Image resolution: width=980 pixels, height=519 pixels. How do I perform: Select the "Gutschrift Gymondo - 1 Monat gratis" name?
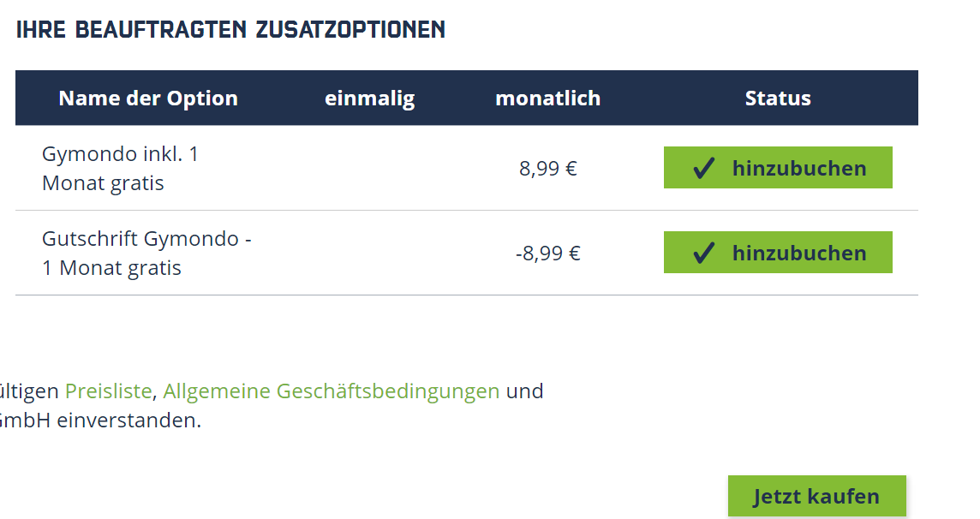pyautogui.click(x=146, y=254)
